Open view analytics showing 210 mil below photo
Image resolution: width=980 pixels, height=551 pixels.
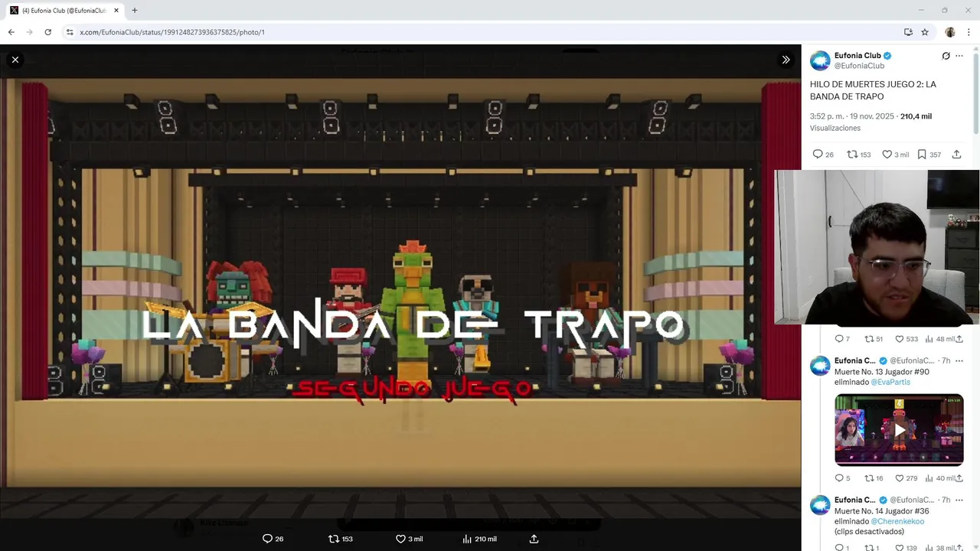pyautogui.click(x=467, y=539)
